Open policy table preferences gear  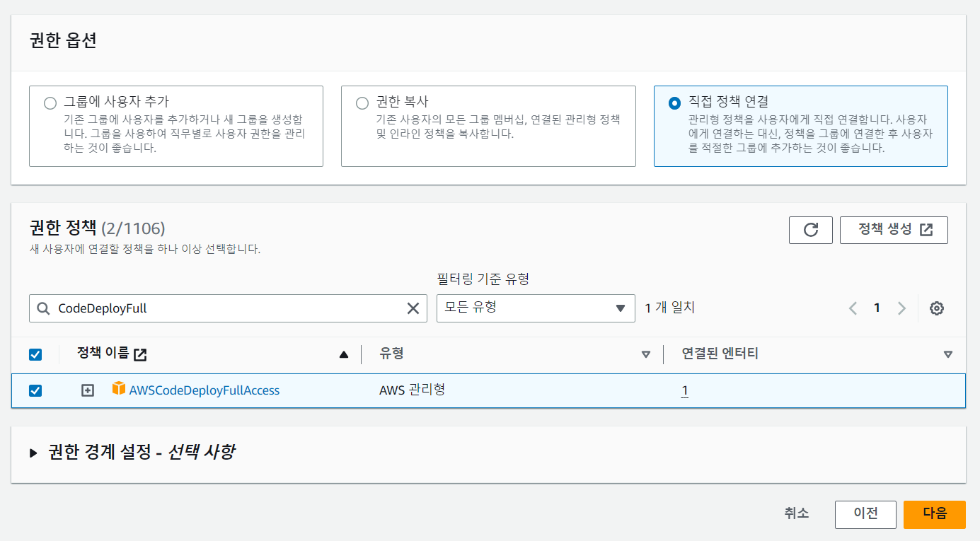coord(937,308)
